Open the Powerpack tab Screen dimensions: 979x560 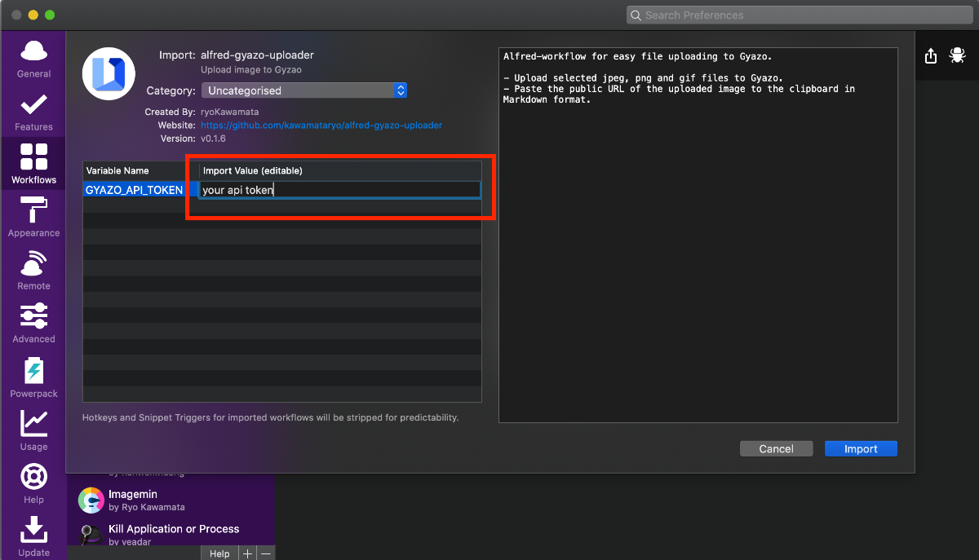click(x=33, y=377)
